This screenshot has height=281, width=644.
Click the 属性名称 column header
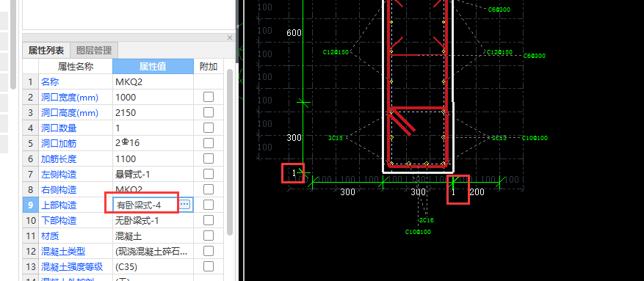(x=76, y=67)
